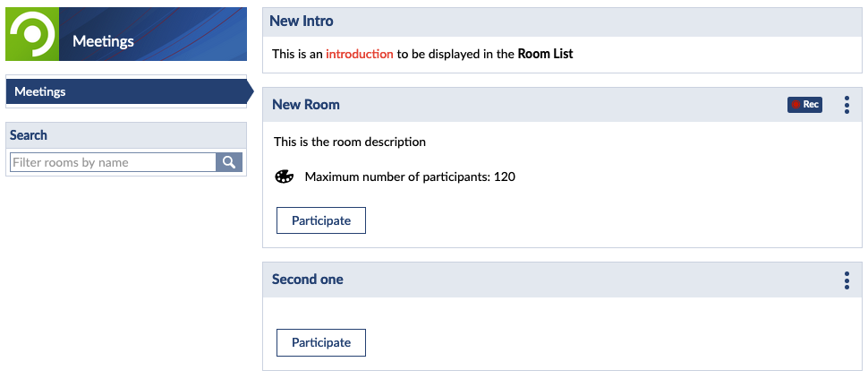
Task: Click the green ILIAS logo icon
Action: (32, 34)
